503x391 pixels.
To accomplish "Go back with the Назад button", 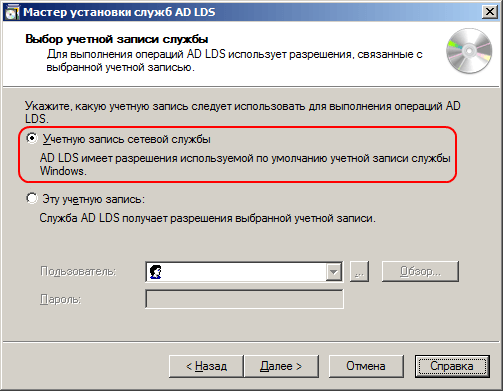I will point(206,366).
